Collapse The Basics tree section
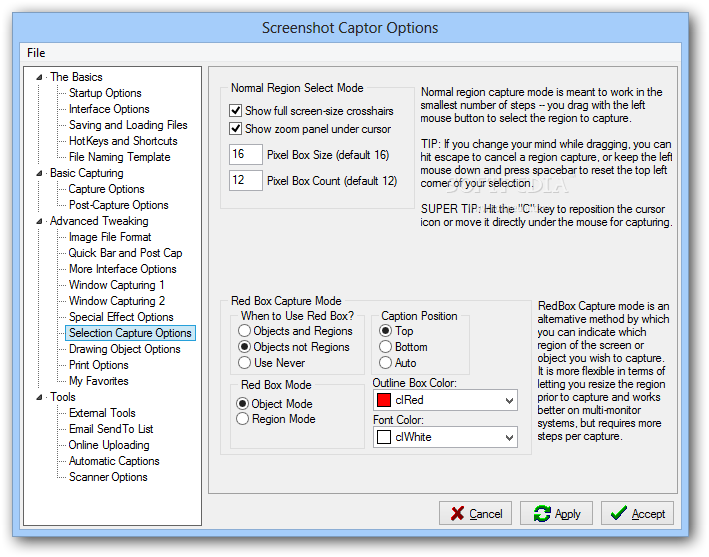The height and width of the screenshot is (557, 709). (x=39, y=77)
